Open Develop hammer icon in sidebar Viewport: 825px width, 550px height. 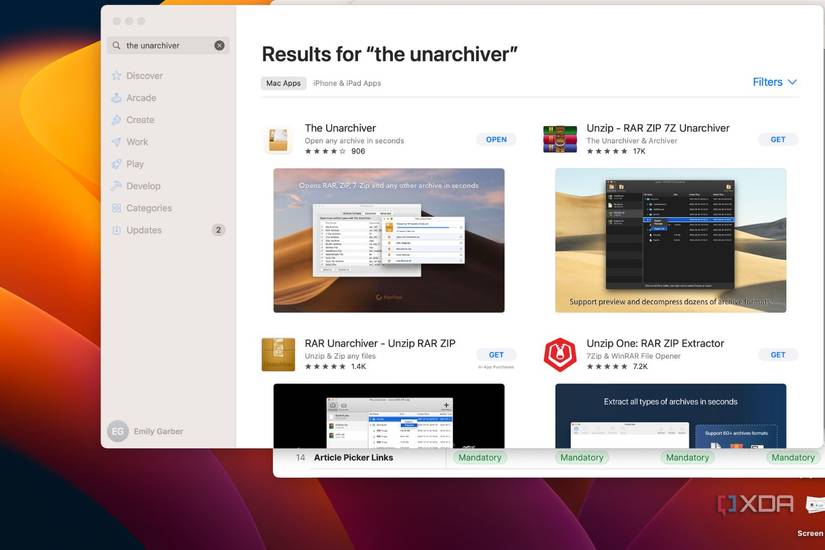(x=117, y=186)
